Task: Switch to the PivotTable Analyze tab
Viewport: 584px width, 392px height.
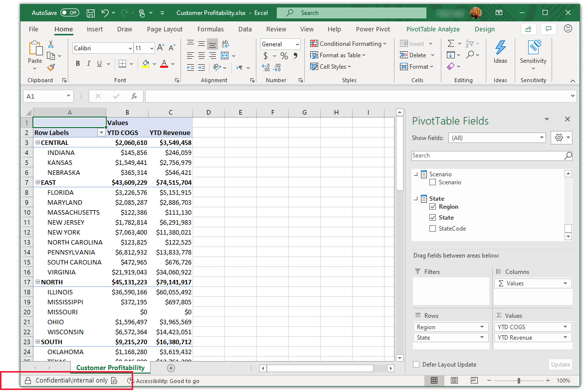Action: (432, 29)
